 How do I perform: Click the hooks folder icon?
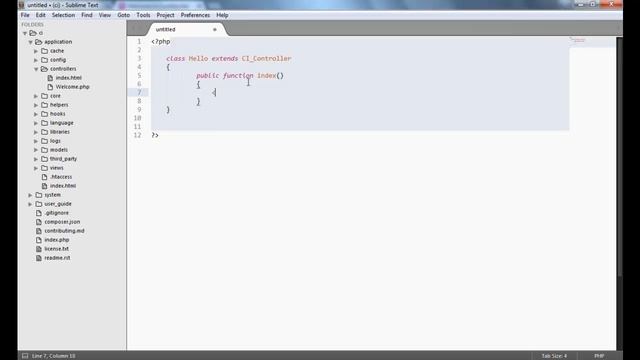click(44, 114)
